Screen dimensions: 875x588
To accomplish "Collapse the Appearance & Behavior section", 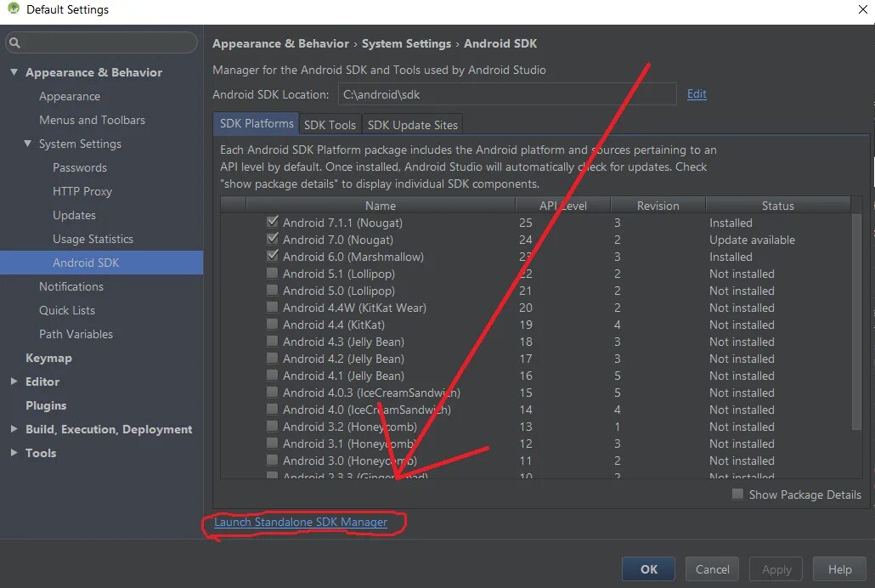I will [x=14, y=72].
